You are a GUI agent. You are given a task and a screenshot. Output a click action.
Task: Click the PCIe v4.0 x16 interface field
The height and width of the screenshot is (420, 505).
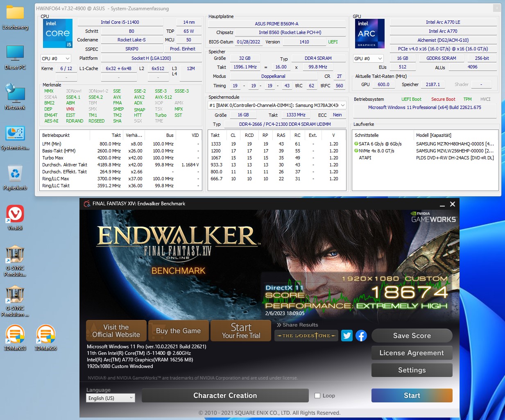pos(443,48)
